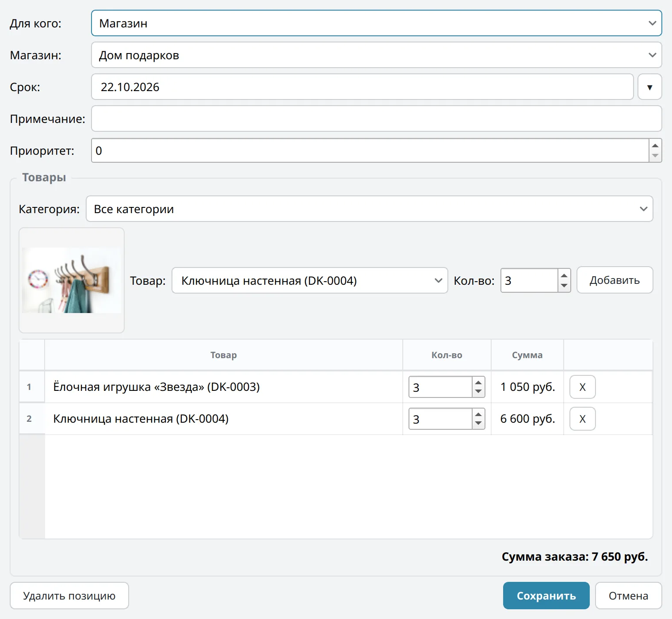Click the 'Сумма' column header
This screenshot has width=672, height=619.
[x=527, y=355]
